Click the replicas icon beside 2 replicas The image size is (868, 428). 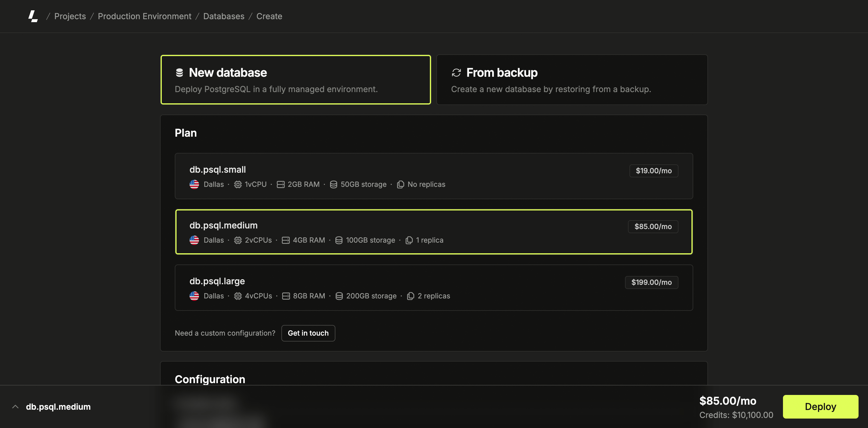(x=410, y=295)
